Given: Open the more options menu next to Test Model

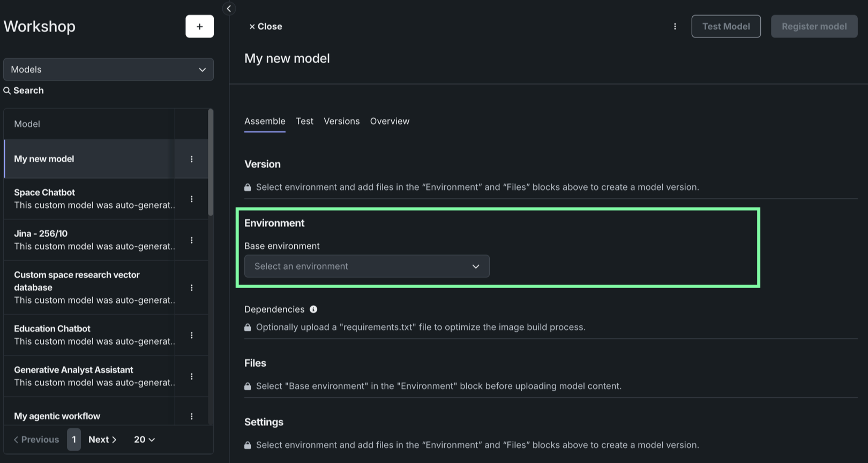Looking at the screenshot, I should [675, 26].
